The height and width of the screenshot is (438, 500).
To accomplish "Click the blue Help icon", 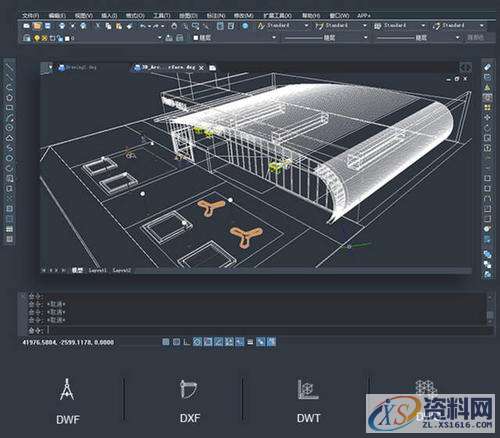I will (x=245, y=26).
